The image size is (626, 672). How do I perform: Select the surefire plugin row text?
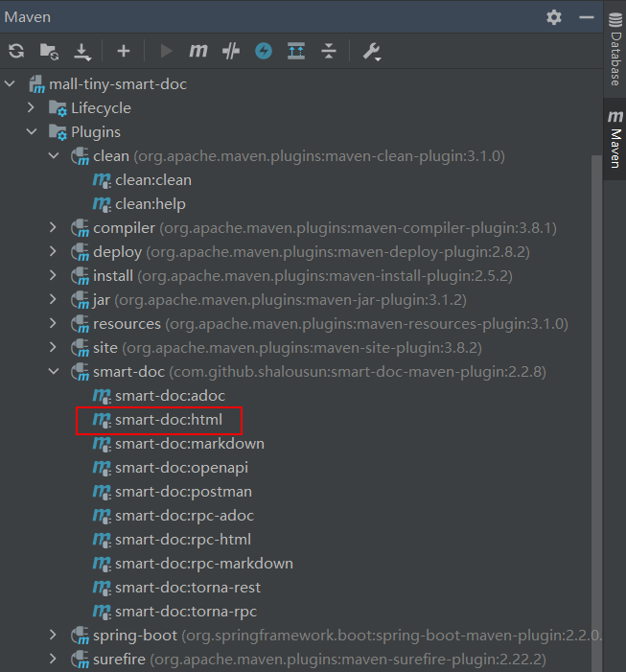click(319, 660)
